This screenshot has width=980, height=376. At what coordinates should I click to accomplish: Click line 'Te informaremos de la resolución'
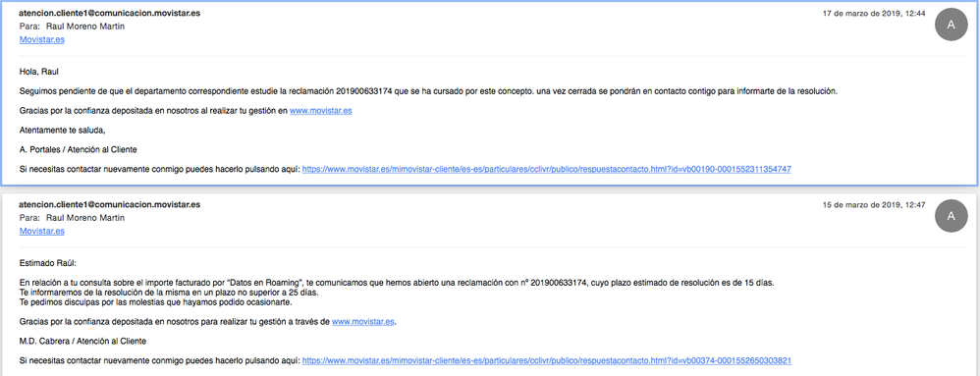169,293
